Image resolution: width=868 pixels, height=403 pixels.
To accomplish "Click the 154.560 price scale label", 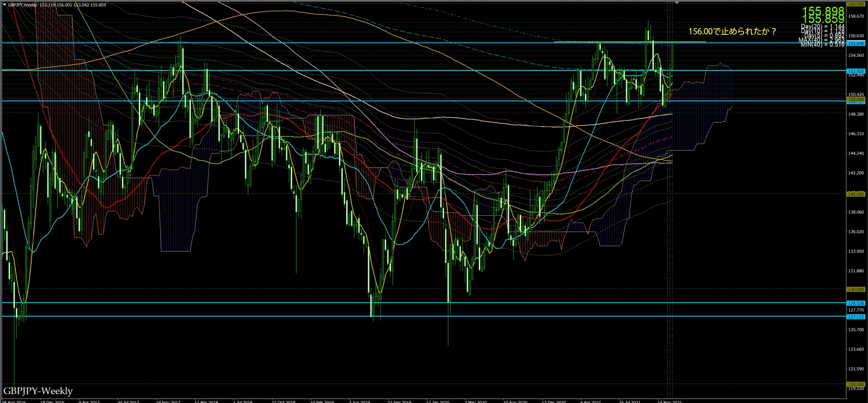I will pos(856,56).
